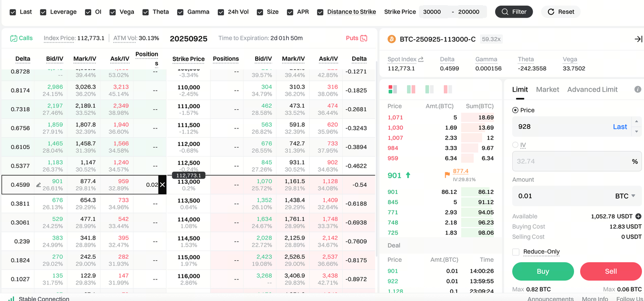Add funds with the plus icon beside Available
Viewport: 644px width, 301px height.
click(638, 216)
